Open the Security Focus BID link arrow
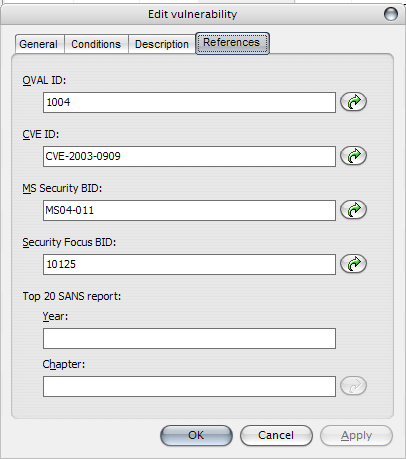Screen dimensions: 406x459 pos(353,264)
